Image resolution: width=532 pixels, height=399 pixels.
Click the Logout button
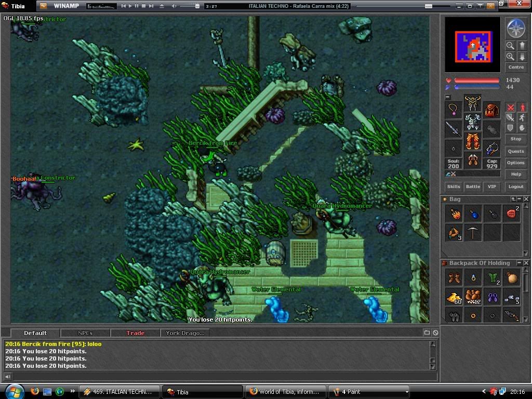[516, 187]
